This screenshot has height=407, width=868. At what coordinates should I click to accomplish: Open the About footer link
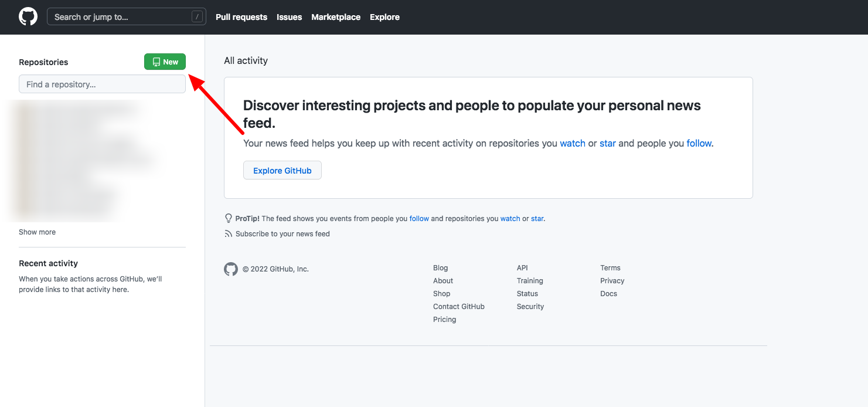pos(443,281)
